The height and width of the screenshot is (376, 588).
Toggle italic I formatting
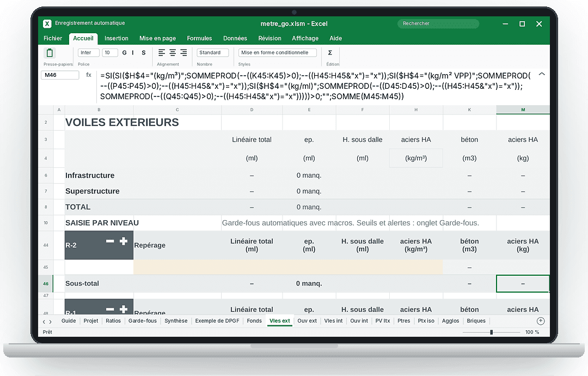click(133, 53)
